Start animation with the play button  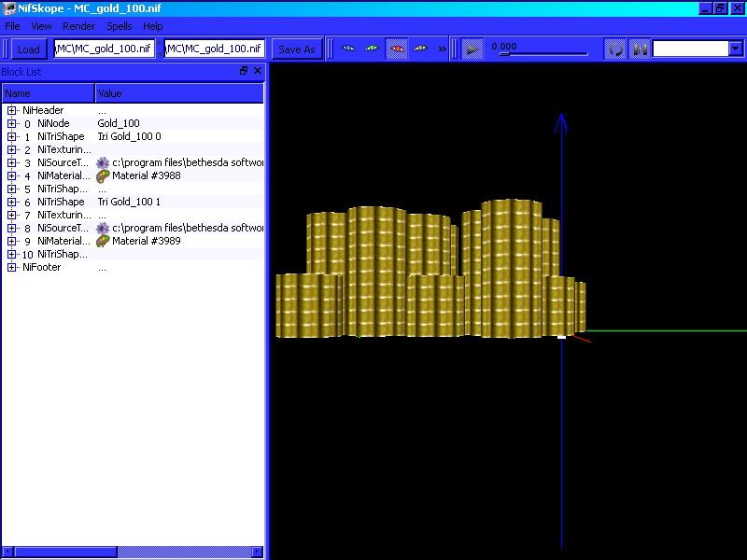[x=472, y=49]
